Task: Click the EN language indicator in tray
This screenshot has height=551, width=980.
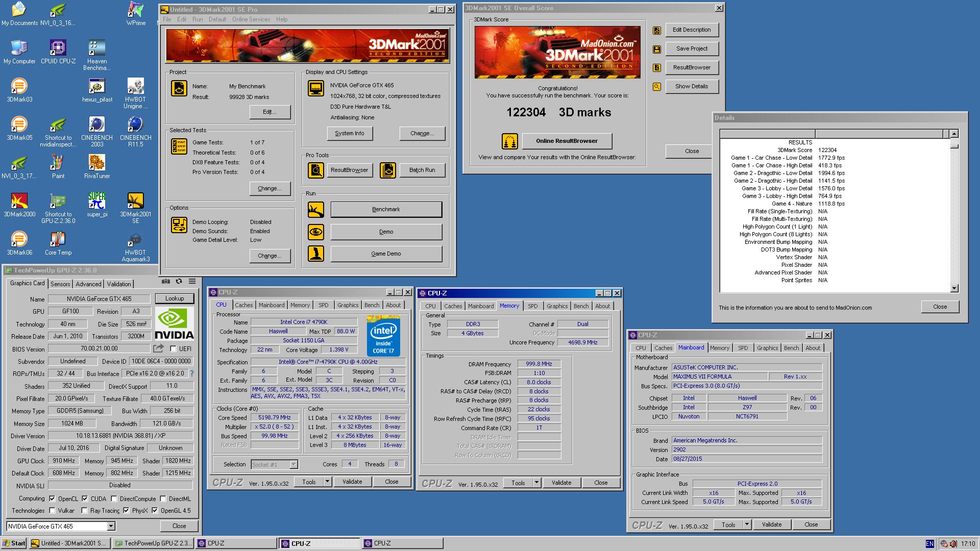Action: click(x=929, y=544)
